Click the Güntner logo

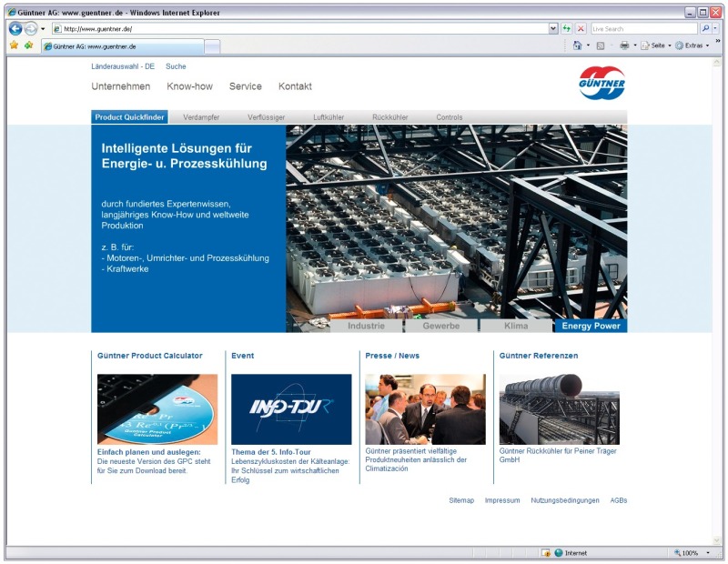pyautogui.click(x=602, y=83)
